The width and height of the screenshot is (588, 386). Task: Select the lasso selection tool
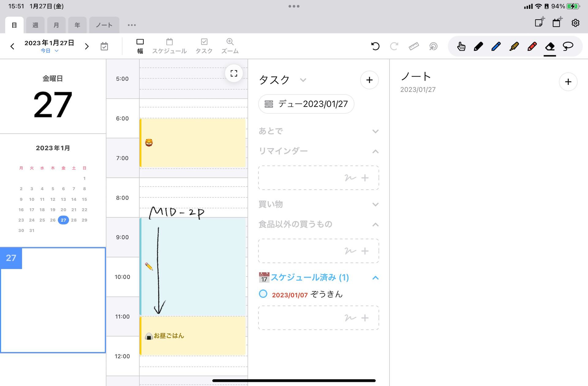coord(568,46)
